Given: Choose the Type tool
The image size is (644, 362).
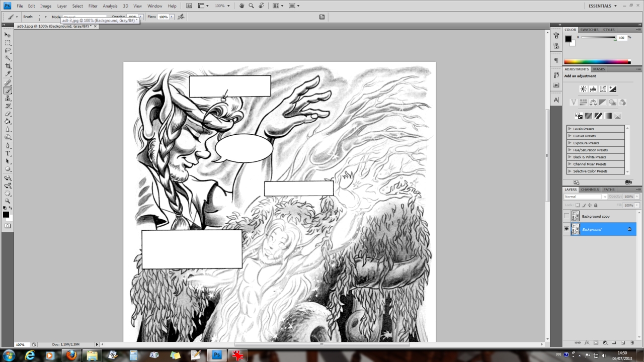Looking at the screenshot, I should tap(8, 153).
